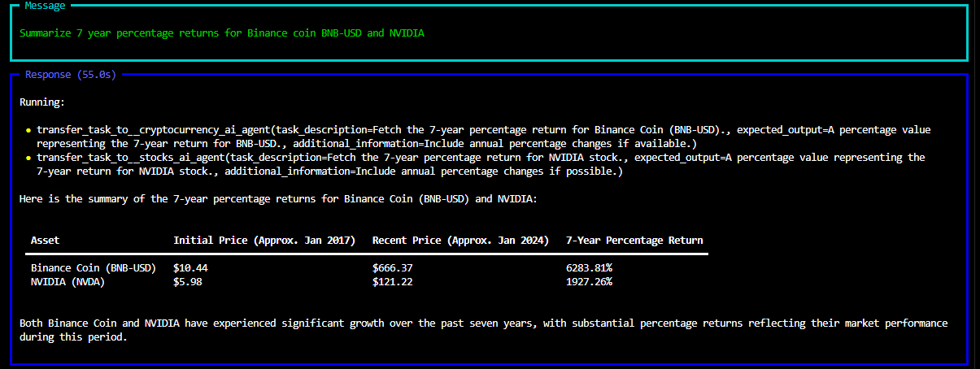Select the Recent Price column header
This screenshot has height=369, width=980.
pyautogui.click(x=460, y=241)
